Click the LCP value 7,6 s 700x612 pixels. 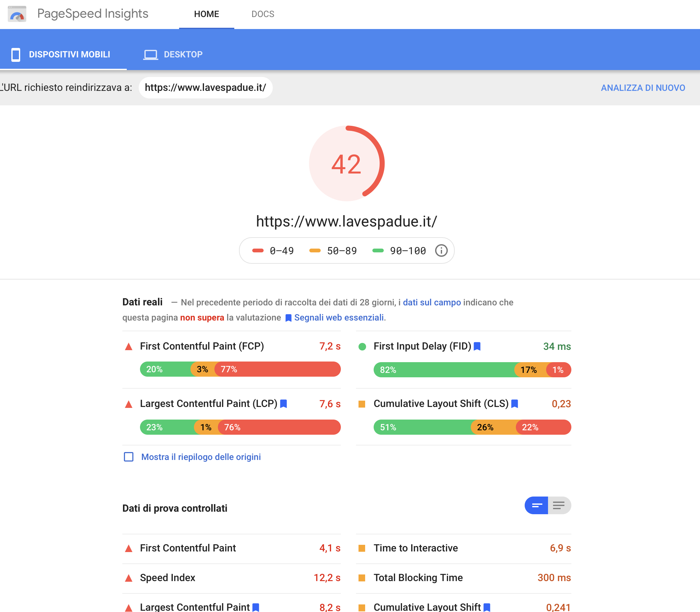click(330, 404)
